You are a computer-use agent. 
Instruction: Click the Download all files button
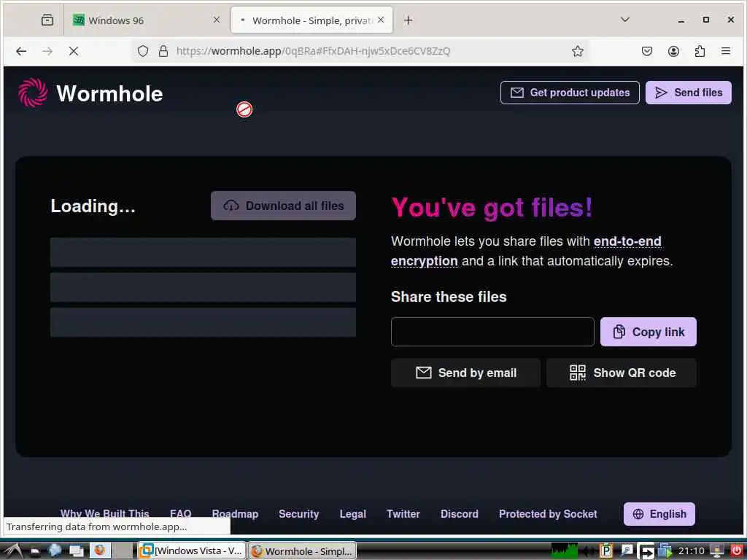click(284, 206)
